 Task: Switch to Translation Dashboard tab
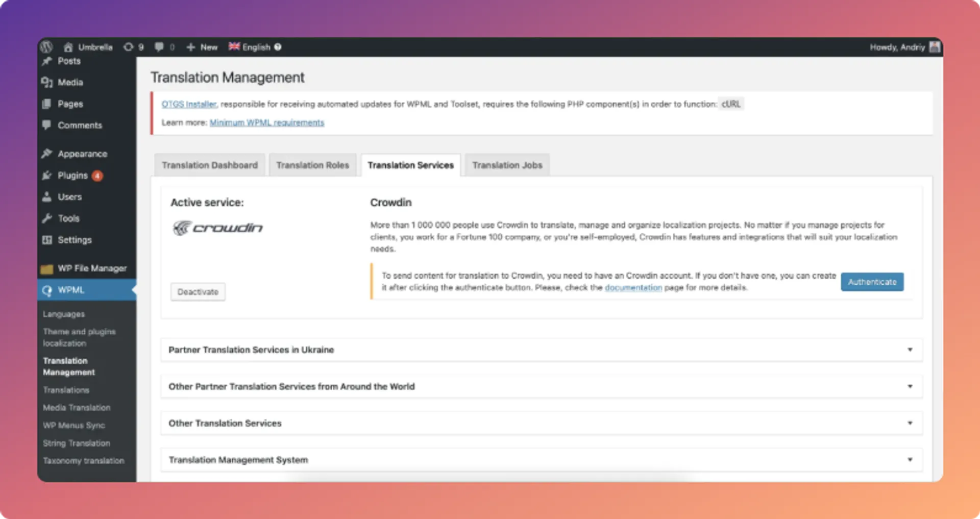210,165
